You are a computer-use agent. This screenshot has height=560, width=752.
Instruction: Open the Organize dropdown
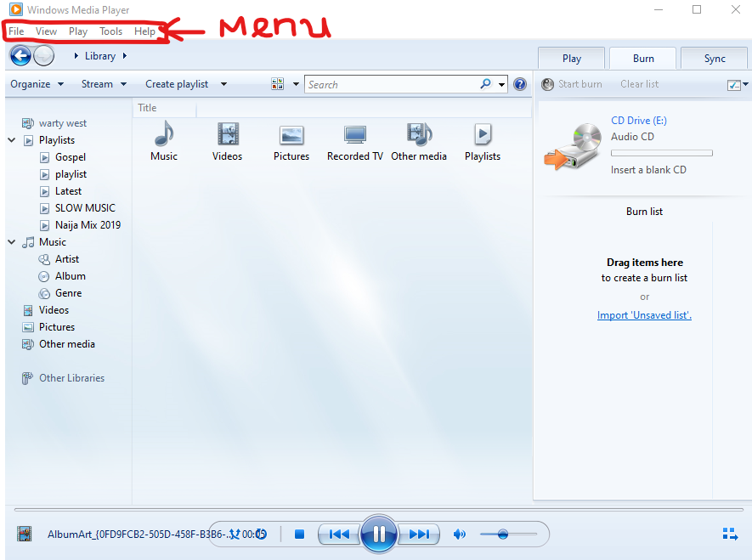pyautogui.click(x=37, y=84)
